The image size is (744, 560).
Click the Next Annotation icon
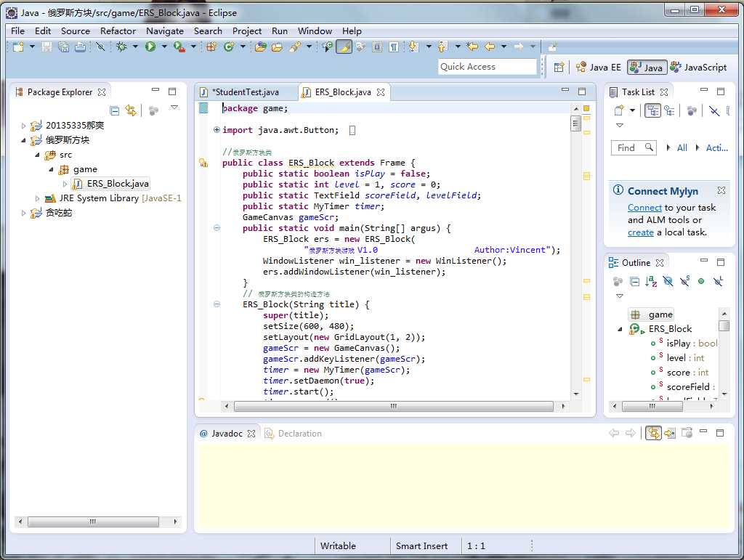(413, 46)
